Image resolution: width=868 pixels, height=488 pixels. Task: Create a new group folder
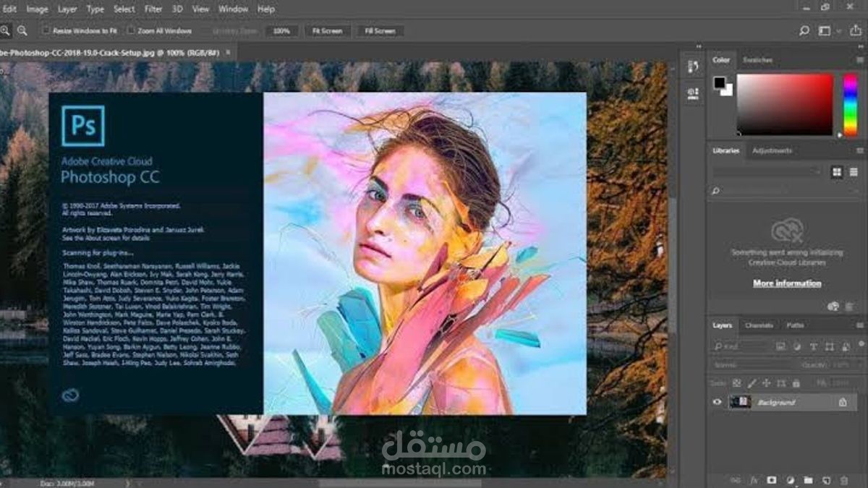(807, 479)
